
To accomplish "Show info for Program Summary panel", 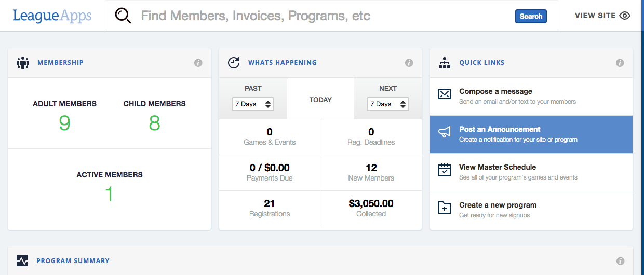I will click(620, 261).
